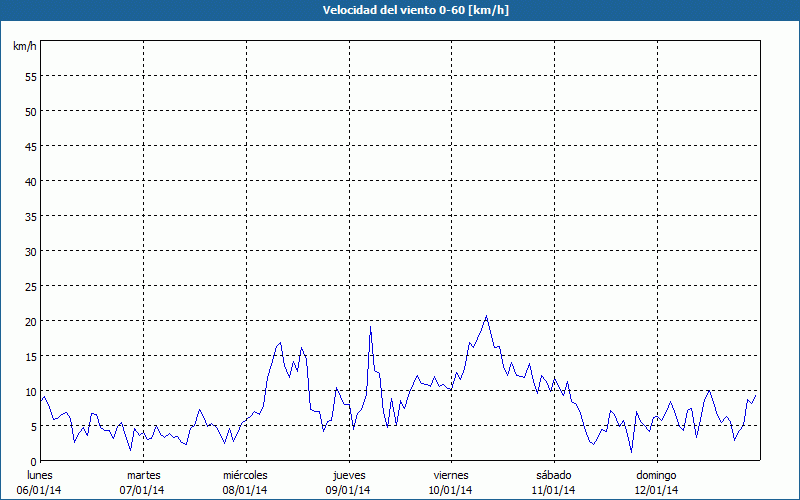Click the 10 tick label on the y-axis
The image size is (800, 500).
(30, 391)
